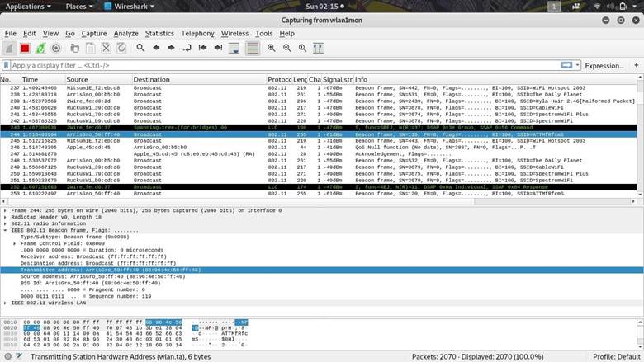This screenshot has height=362, width=644.
Task: Jump to the last packet
Action: tap(217, 49)
